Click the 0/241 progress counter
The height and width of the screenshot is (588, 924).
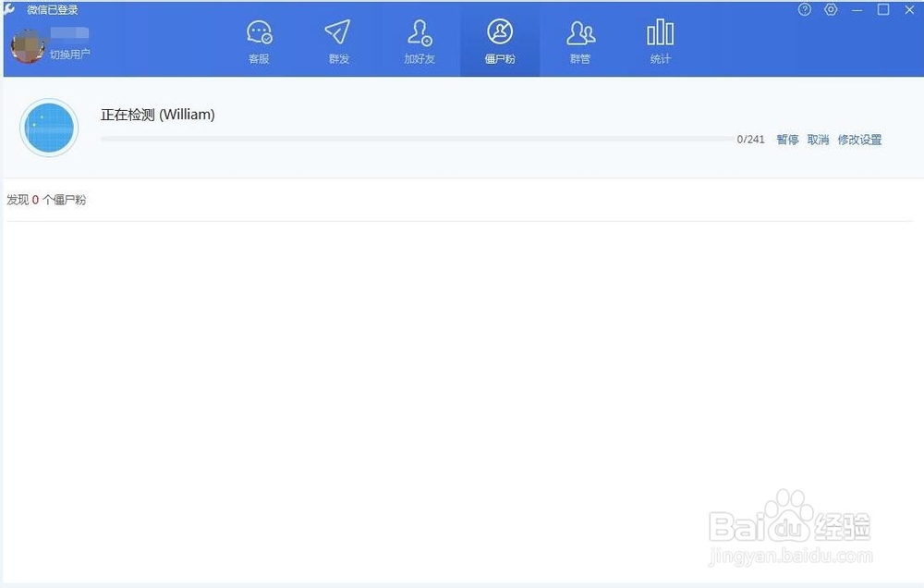750,140
